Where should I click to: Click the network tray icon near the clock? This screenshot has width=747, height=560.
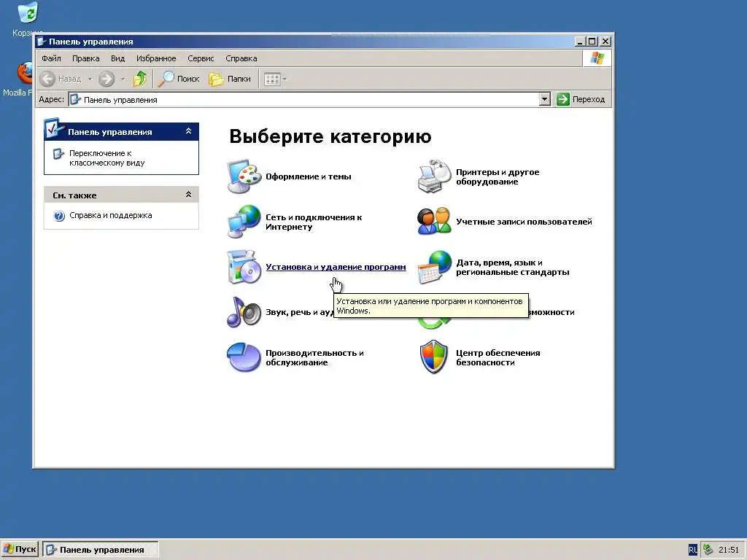tap(708, 550)
